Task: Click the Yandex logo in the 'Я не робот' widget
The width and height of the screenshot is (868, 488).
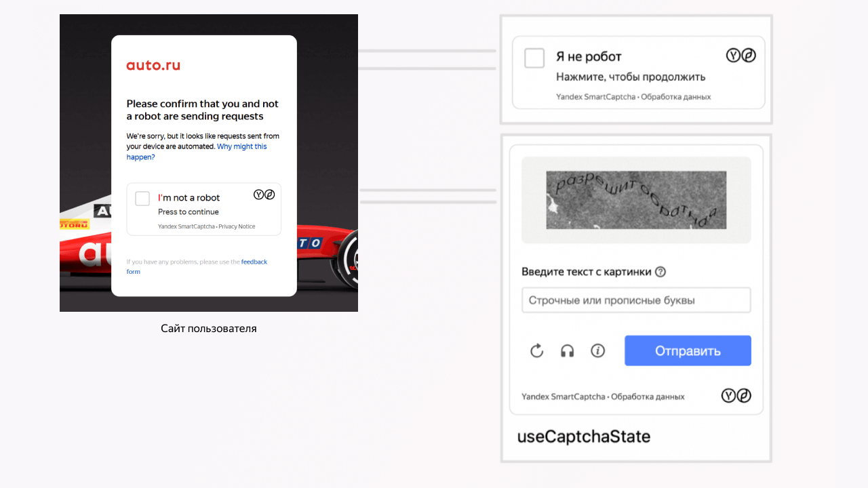Action: pos(741,56)
